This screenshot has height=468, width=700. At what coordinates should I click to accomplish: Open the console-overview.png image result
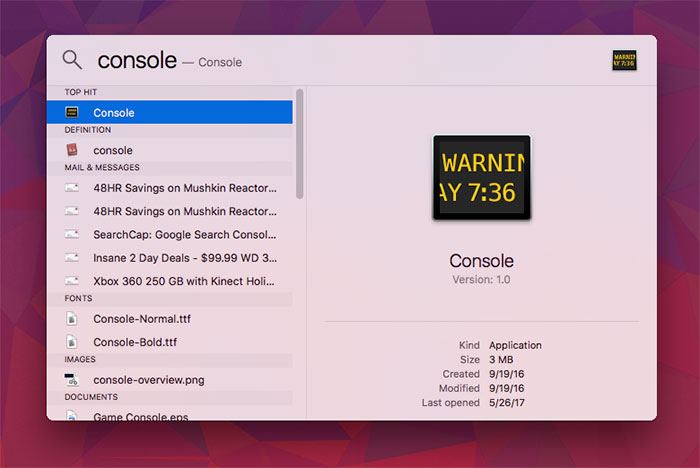pyautogui.click(x=170, y=380)
